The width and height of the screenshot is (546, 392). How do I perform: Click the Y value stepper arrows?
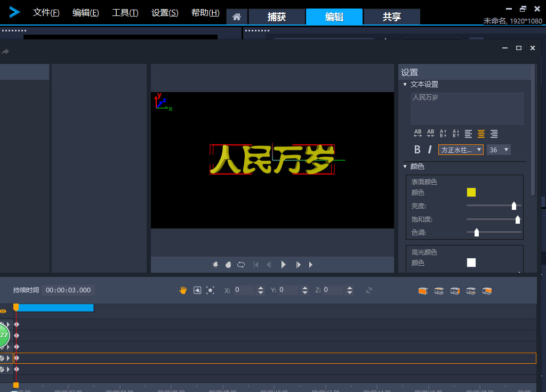(305, 290)
